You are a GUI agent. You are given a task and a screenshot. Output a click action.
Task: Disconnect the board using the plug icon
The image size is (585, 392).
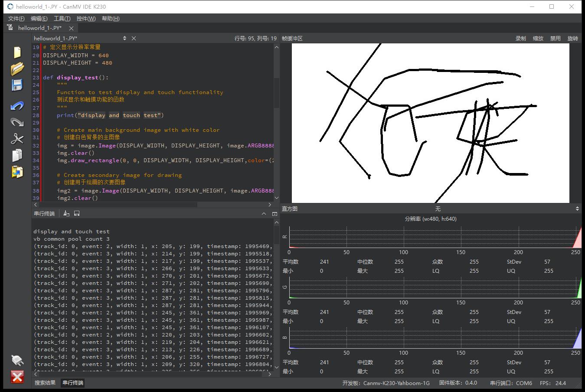tap(17, 360)
